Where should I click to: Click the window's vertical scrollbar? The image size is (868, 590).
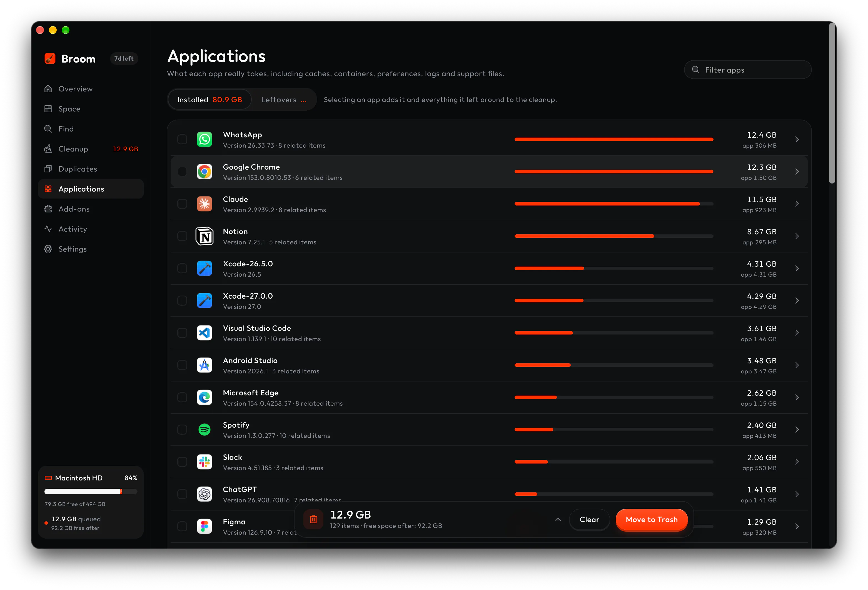(832, 103)
